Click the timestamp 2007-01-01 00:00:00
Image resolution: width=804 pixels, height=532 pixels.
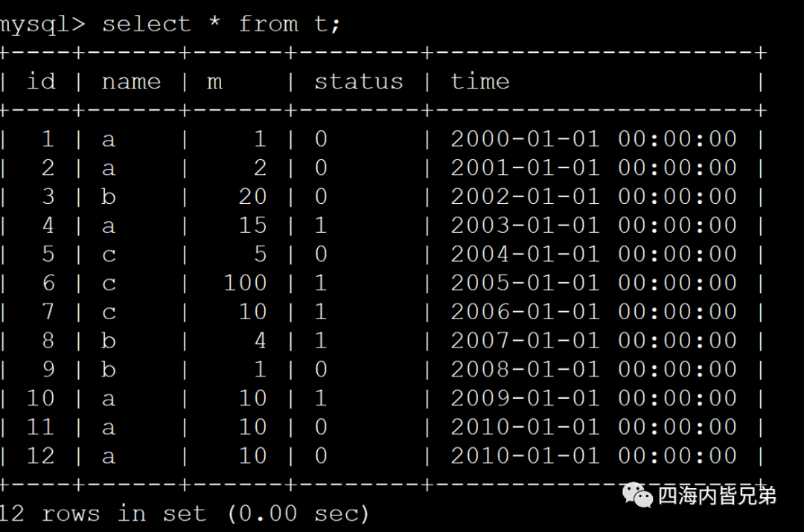[593, 341]
